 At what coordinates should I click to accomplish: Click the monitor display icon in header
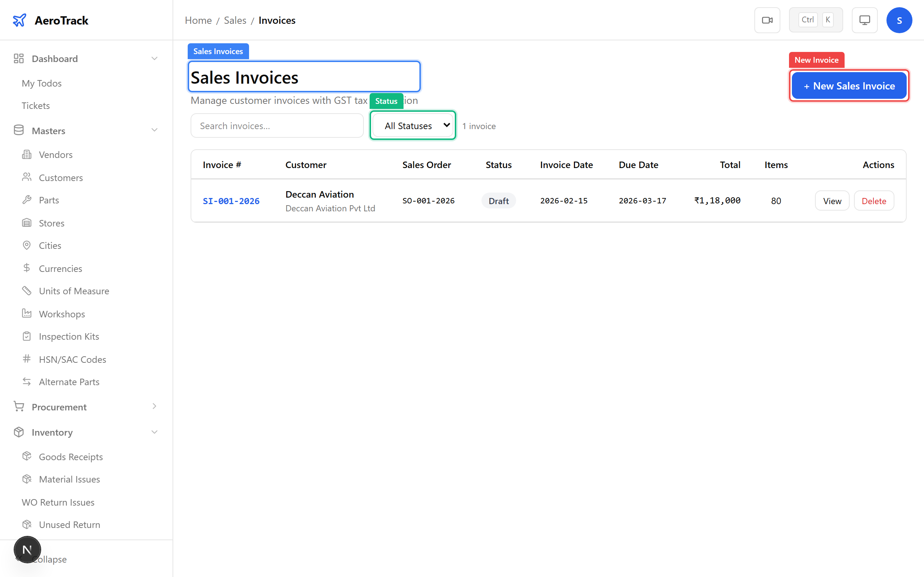[864, 20]
